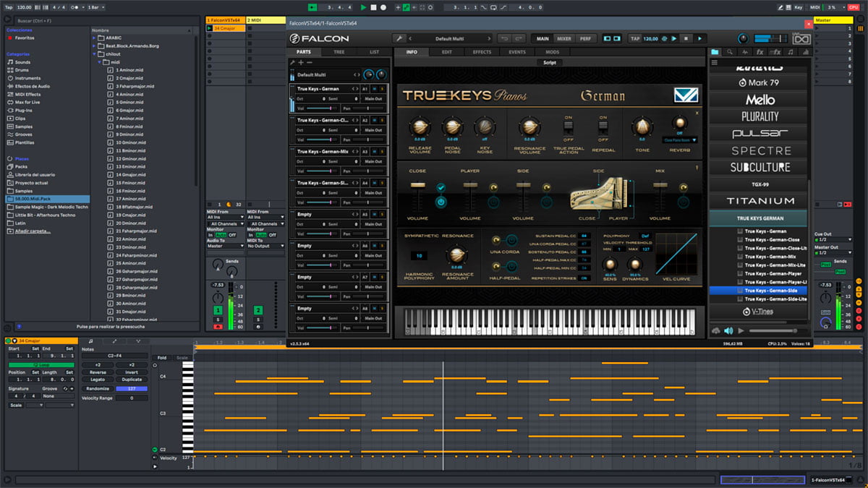Solo track 1 in Ableton mixer
This screenshot has width=868, height=488.
[x=218, y=319]
